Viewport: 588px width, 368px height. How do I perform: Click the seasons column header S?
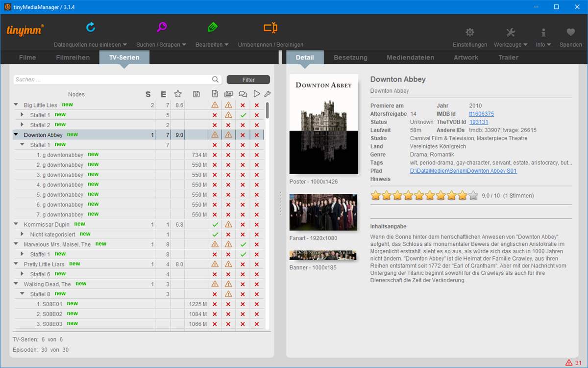point(148,94)
